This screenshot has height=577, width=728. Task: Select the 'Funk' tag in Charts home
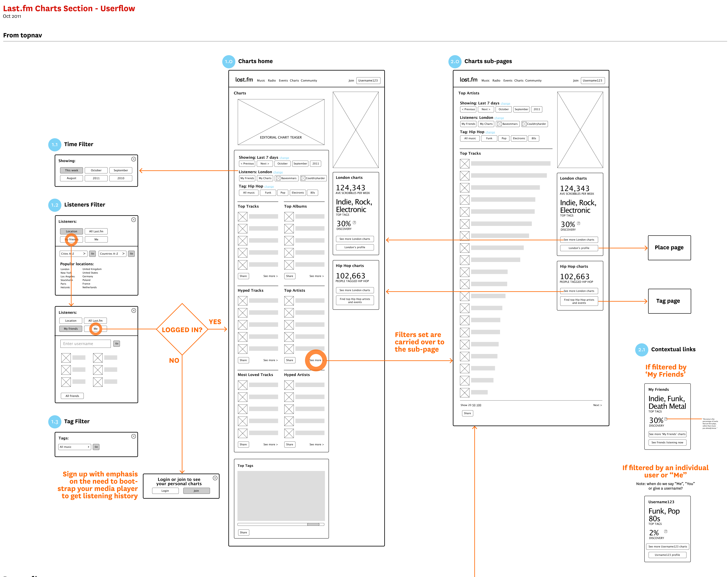pyautogui.click(x=268, y=192)
